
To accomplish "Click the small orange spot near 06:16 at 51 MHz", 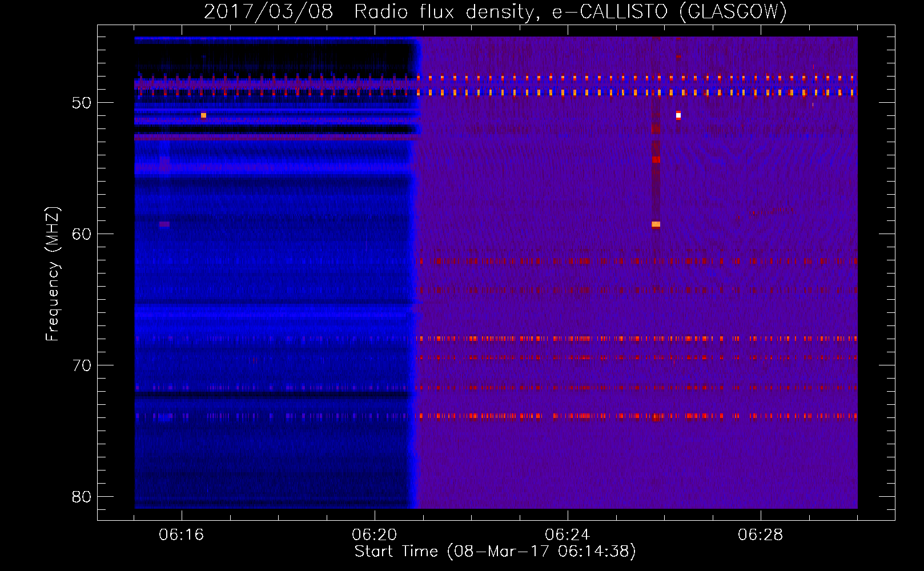I will coord(203,115).
